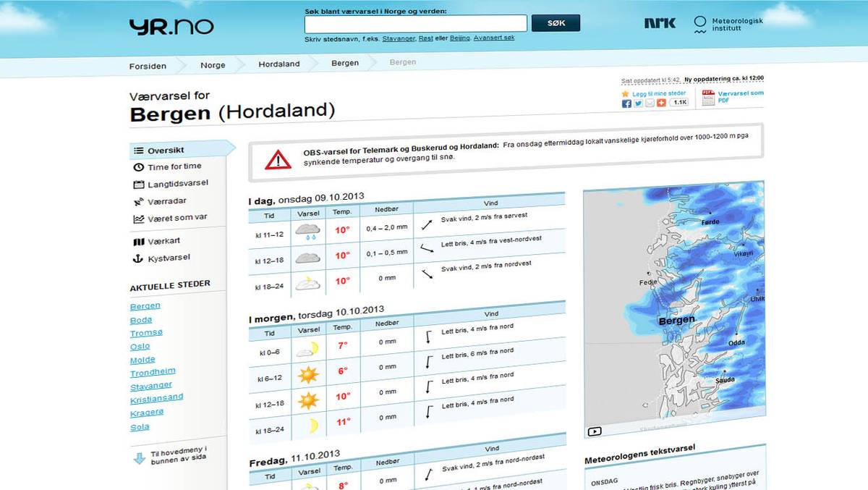
Task: Play the weather map animation
Action: click(595, 431)
